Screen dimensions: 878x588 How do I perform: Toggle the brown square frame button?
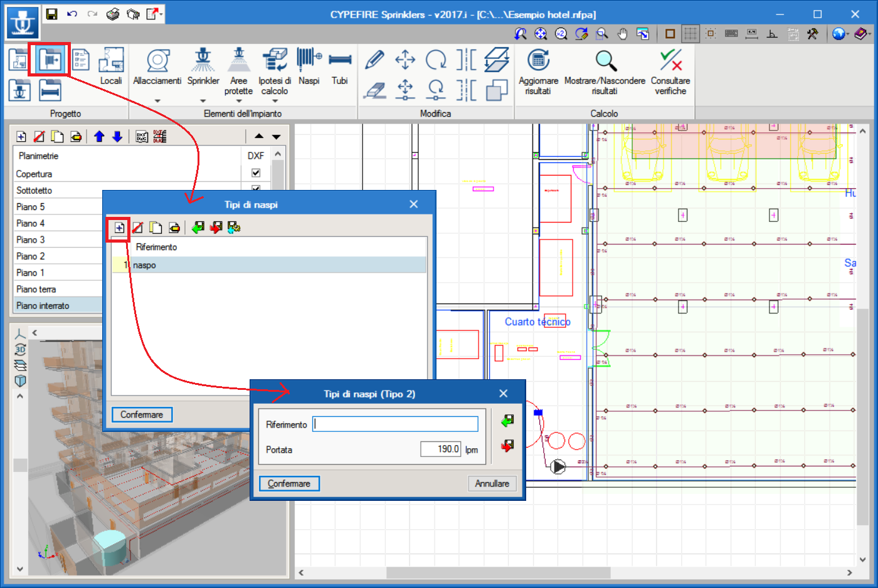point(670,34)
